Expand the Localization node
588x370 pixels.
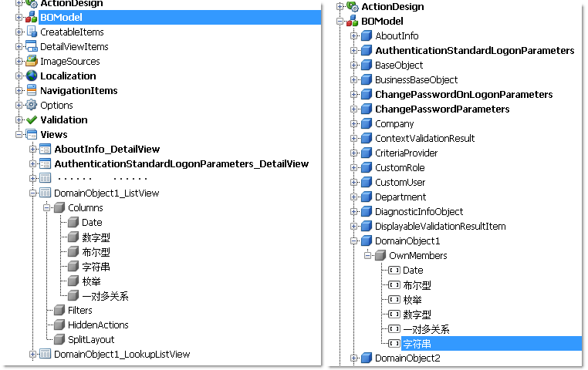pyautogui.click(x=19, y=76)
